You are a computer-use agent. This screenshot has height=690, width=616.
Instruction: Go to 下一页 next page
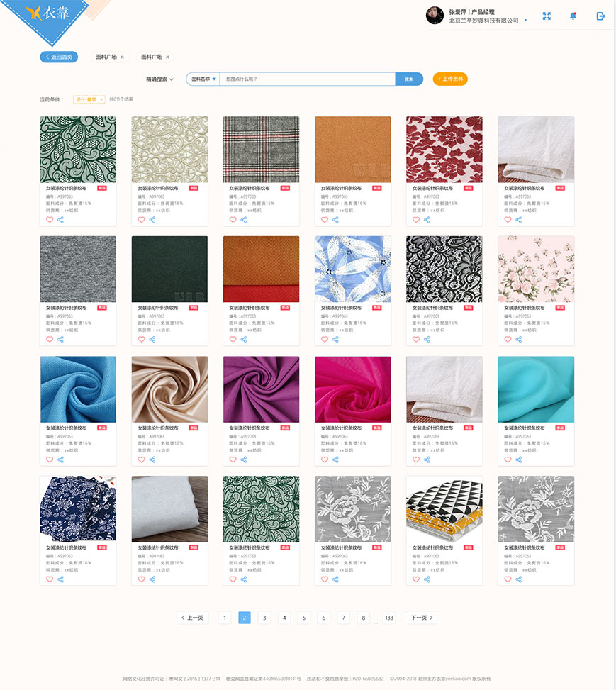point(422,618)
